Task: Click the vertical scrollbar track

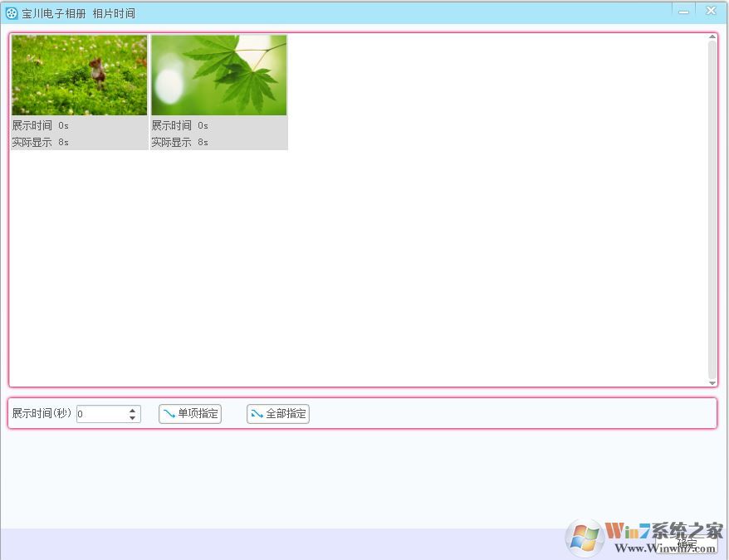Action: pyautogui.click(x=711, y=207)
